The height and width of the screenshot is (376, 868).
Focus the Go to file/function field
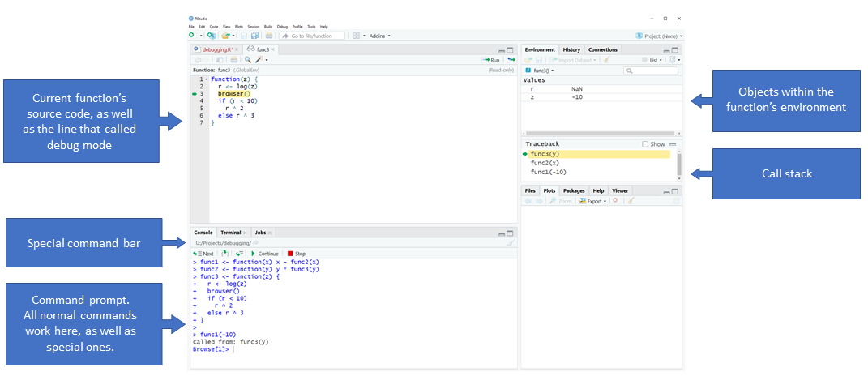[x=312, y=36]
